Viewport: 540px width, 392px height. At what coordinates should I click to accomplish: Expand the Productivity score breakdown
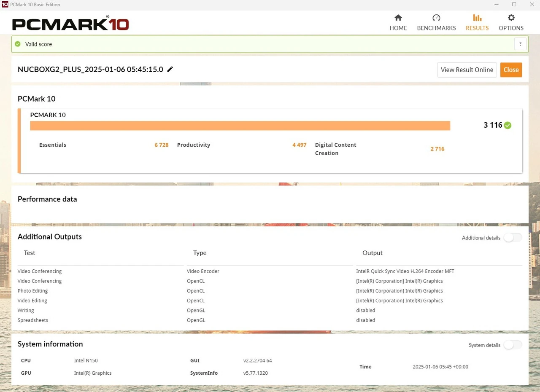click(193, 145)
